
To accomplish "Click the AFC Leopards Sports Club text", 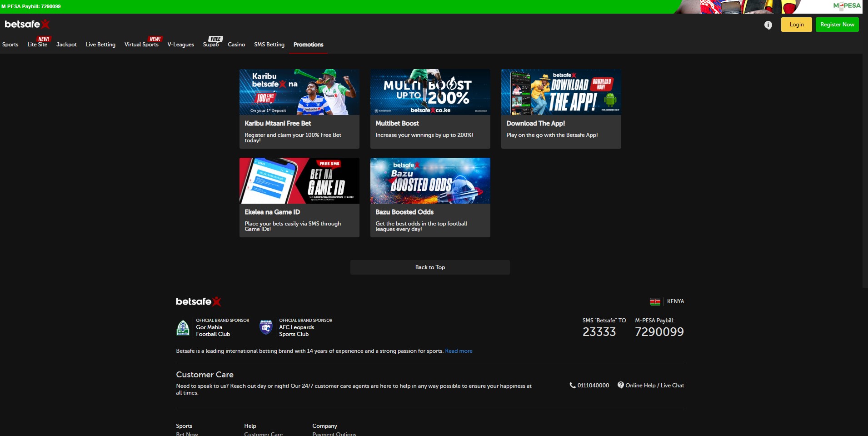I will click(296, 331).
